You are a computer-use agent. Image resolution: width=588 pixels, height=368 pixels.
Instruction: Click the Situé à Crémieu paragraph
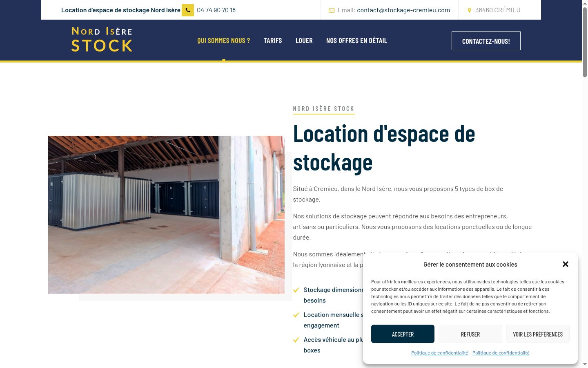(398, 194)
